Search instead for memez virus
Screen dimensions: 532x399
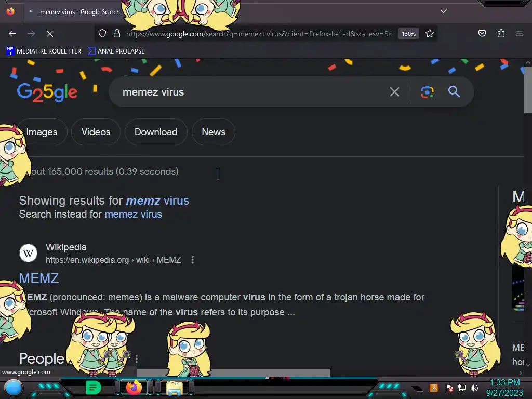[133, 215]
